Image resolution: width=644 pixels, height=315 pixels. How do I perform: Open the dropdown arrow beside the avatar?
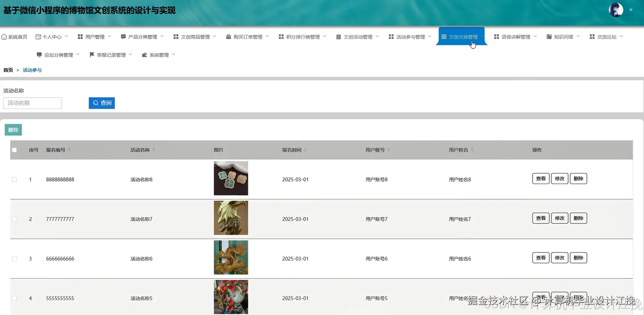click(x=631, y=10)
